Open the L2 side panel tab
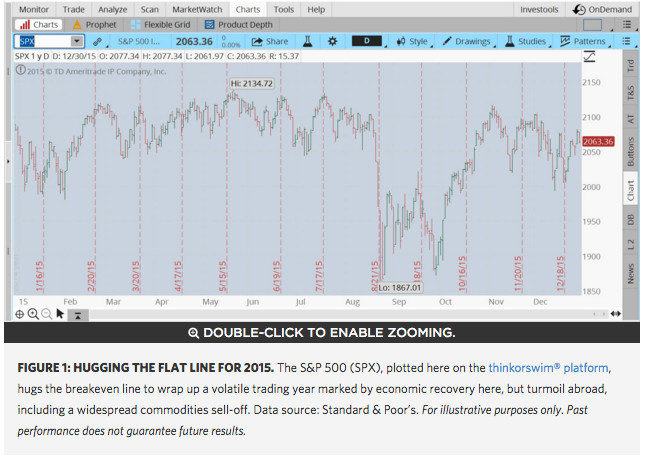Screen dimensions: 646x458 (630, 244)
